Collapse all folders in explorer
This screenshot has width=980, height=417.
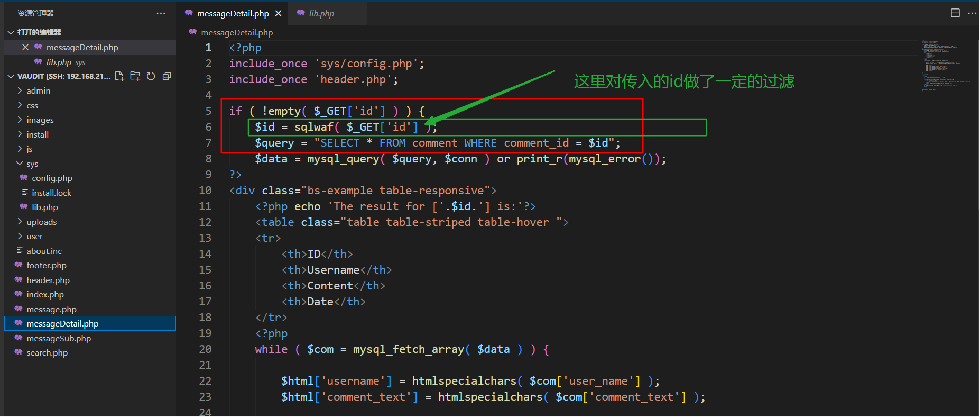(x=167, y=76)
